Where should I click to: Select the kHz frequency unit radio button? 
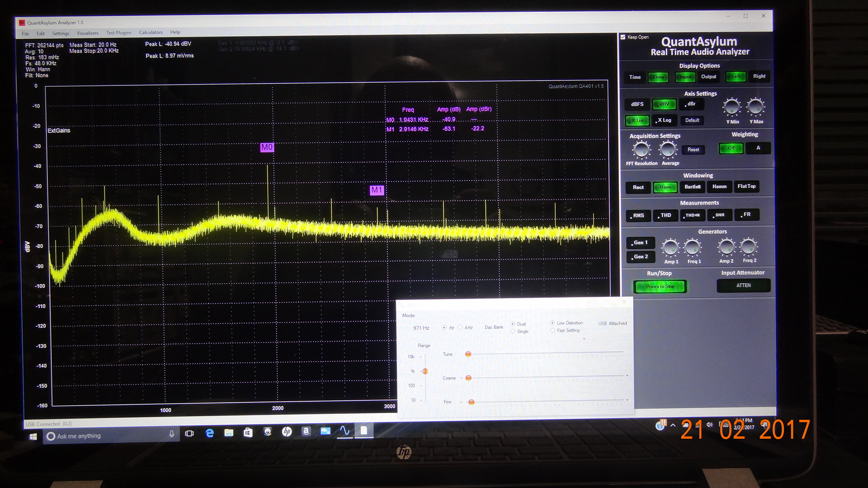(x=460, y=328)
